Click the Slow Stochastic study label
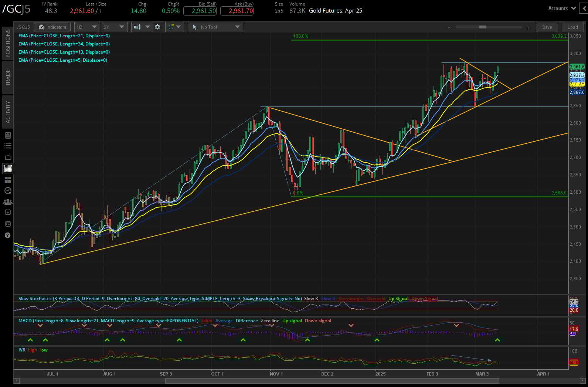Screen dimensions: 588x387 (x=160, y=299)
